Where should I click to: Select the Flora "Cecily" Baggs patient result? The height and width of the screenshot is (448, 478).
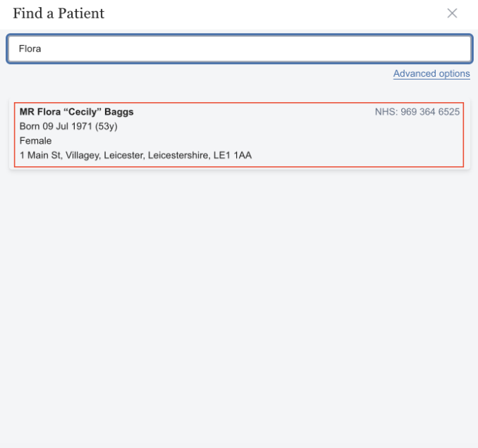[239, 134]
